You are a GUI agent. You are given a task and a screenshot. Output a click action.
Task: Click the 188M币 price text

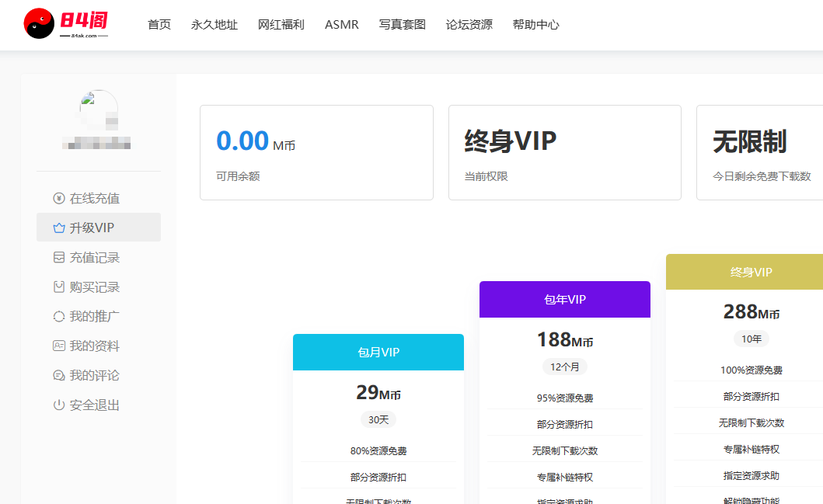(x=565, y=340)
